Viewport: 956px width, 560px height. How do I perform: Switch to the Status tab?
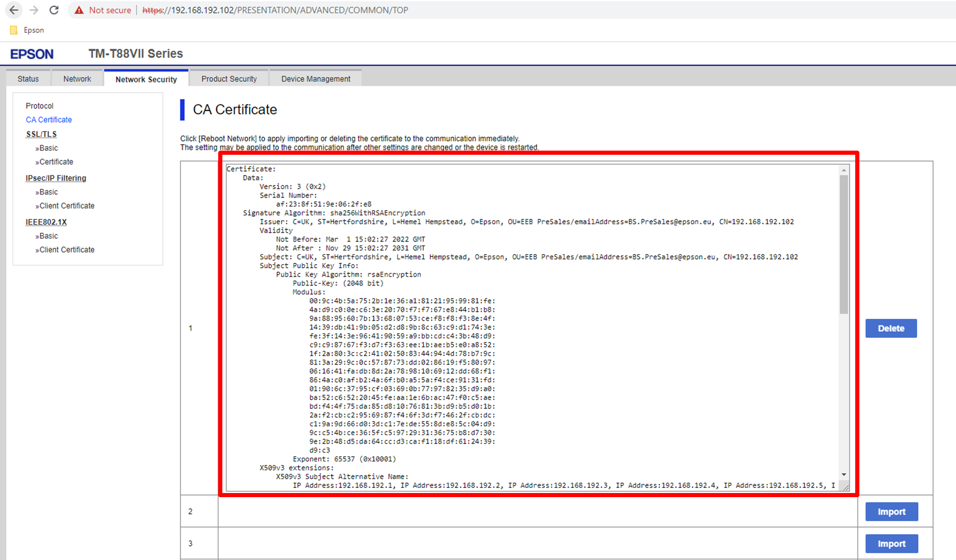[x=28, y=79]
